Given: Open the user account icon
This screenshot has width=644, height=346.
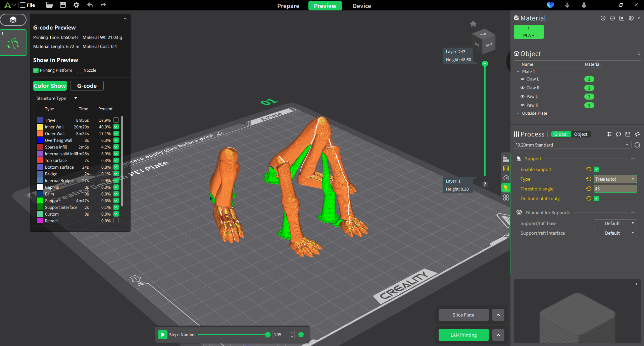Looking at the screenshot, I should click(x=584, y=5).
